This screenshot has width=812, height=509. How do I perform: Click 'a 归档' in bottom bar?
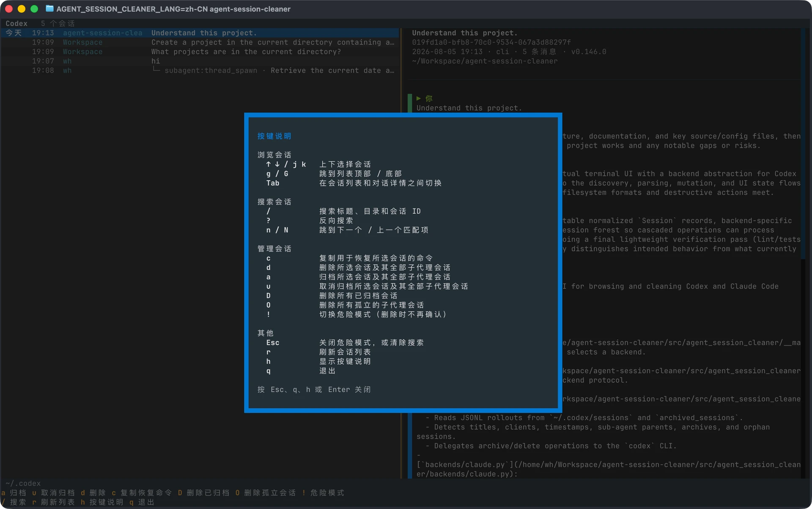pos(14,493)
